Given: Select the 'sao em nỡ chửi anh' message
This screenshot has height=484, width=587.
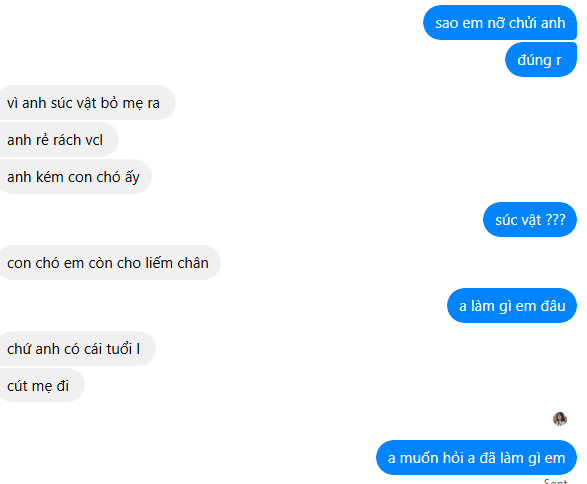Looking at the screenshot, I should 500,23.
